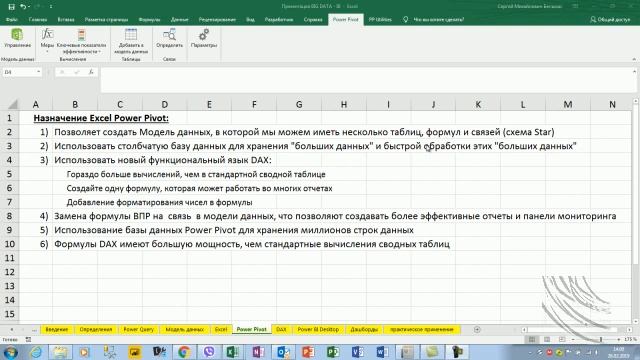Switch to the Данные ribbon tab
Viewport: 640px width, 360px height.
(180, 19)
